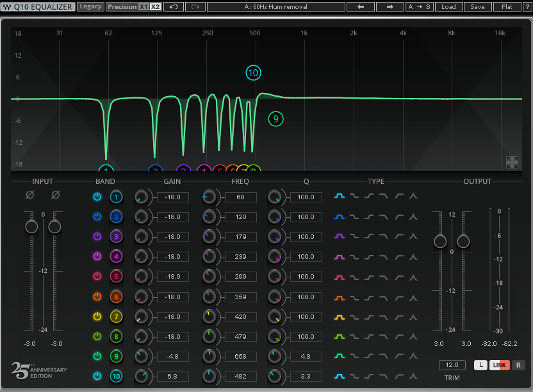Toggle the LINK channels button
This screenshot has width=533, height=392.
coord(499,365)
